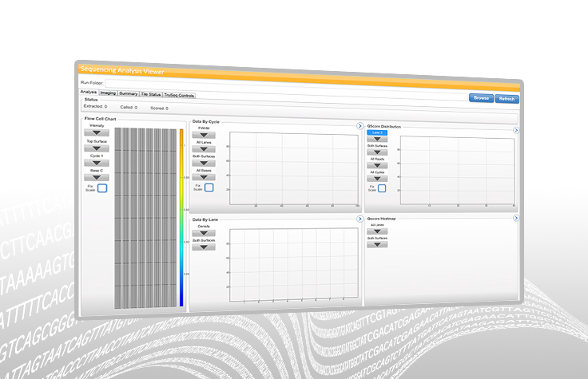Click the Refresh button

pos(507,99)
